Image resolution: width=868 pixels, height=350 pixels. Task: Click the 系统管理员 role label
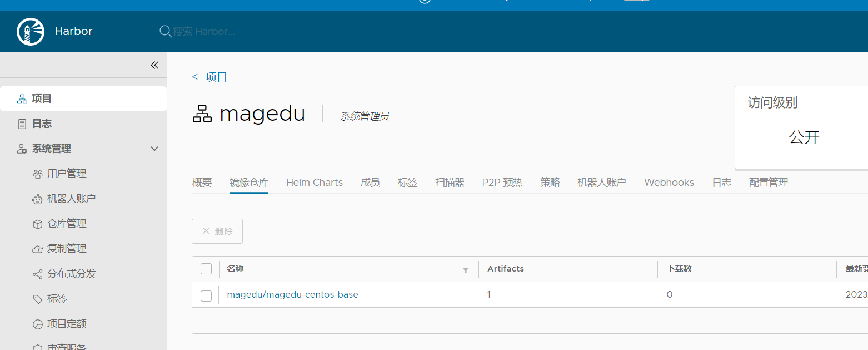364,116
